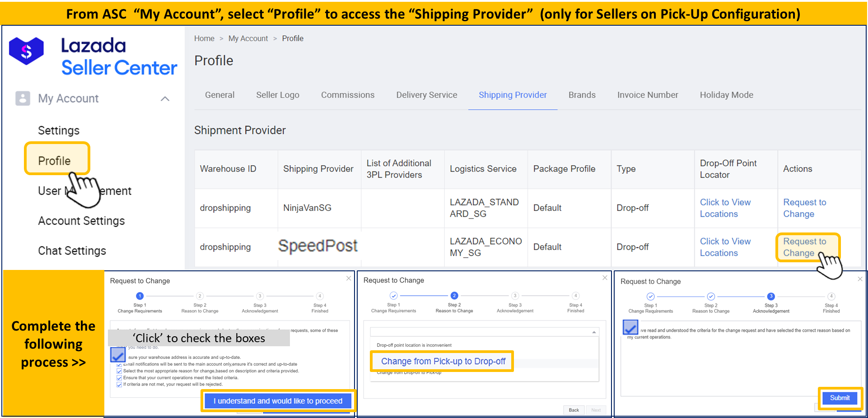Viewport: 868px width, 418px height.
Task: Click the Submit button
Action: click(x=840, y=398)
